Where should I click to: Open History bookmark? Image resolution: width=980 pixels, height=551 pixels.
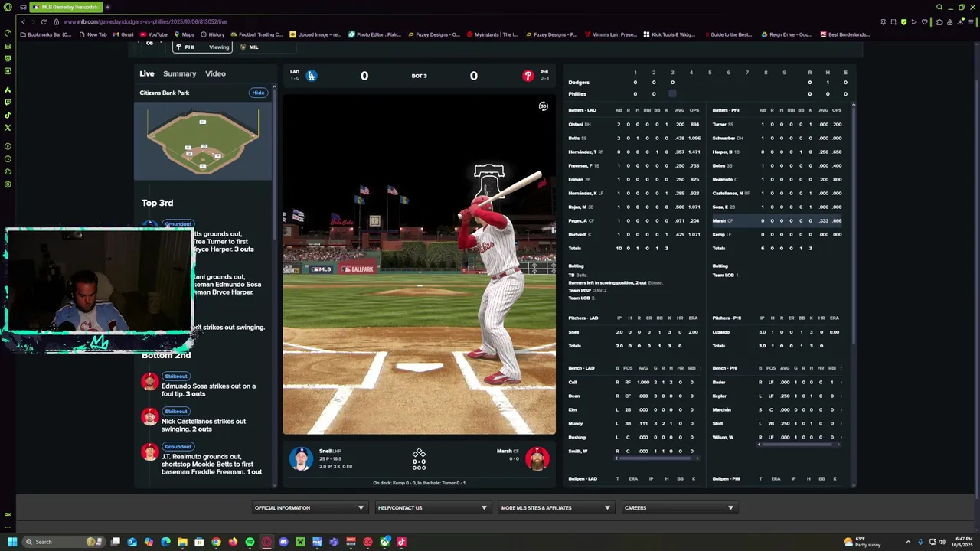(213, 34)
